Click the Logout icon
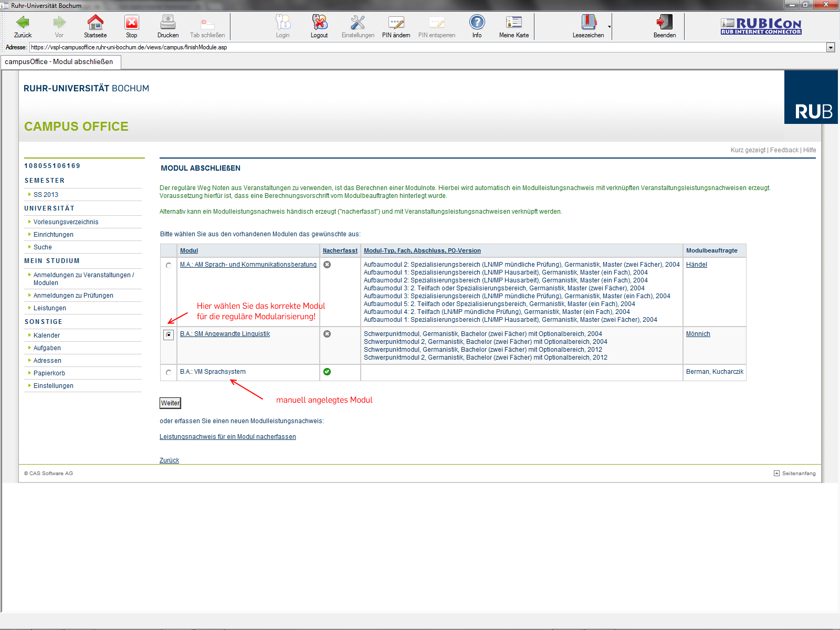The image size is (840, 630). point(319,23)
